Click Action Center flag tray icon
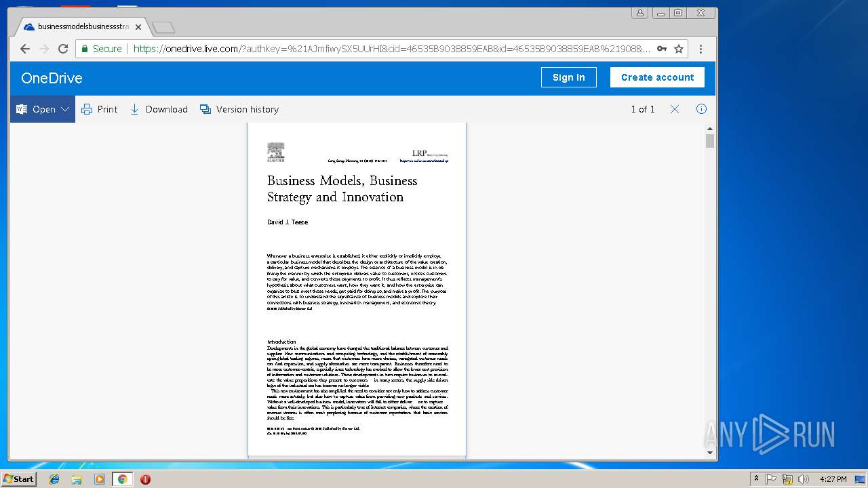 click(771, 479)
